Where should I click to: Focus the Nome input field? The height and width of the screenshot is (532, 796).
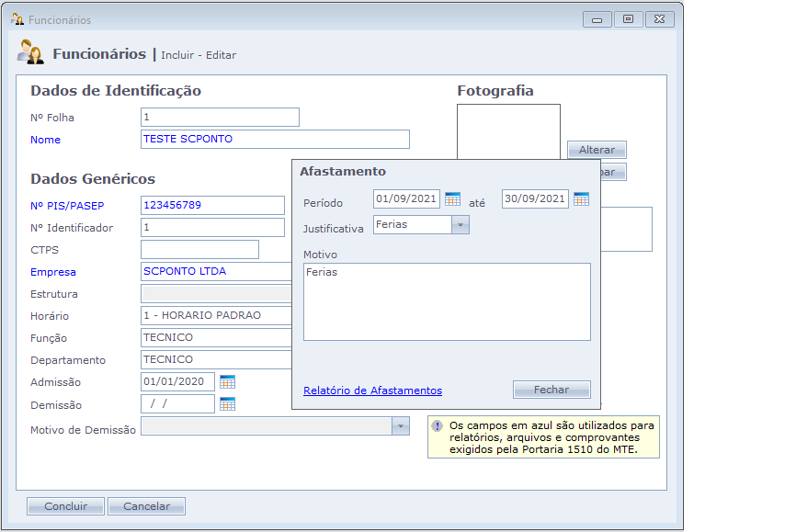tap(275, 140)
